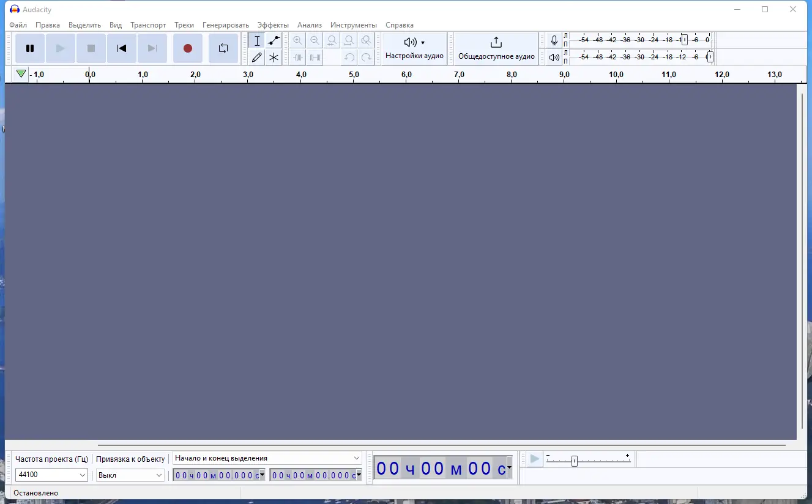Click the Stop button

pyautogui.click(x=91, y=48)
